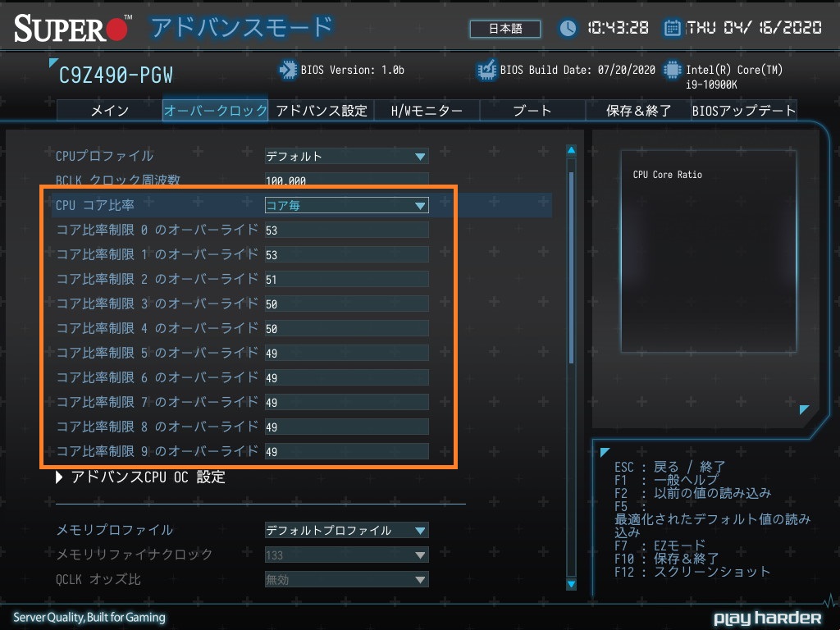840x630 pixels.
Task: Select the コア比率制限 0 のオーバーライド label
Action: [x=157, y=230]
